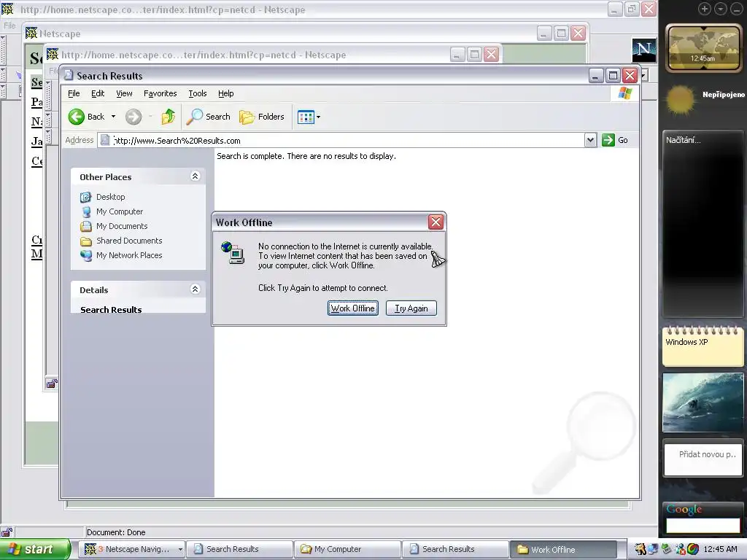Click the network connection icon in dialog

tap(233, 252)
